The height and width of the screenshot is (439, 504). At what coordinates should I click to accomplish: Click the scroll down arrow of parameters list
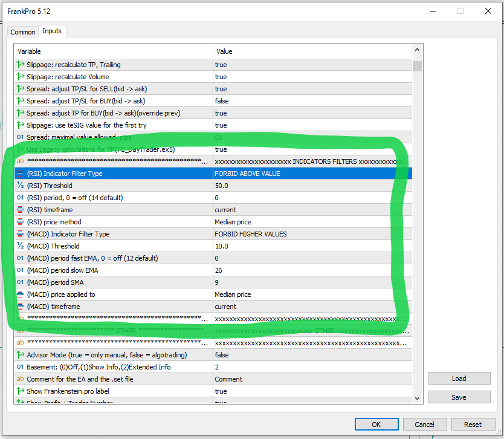(417, 398)
